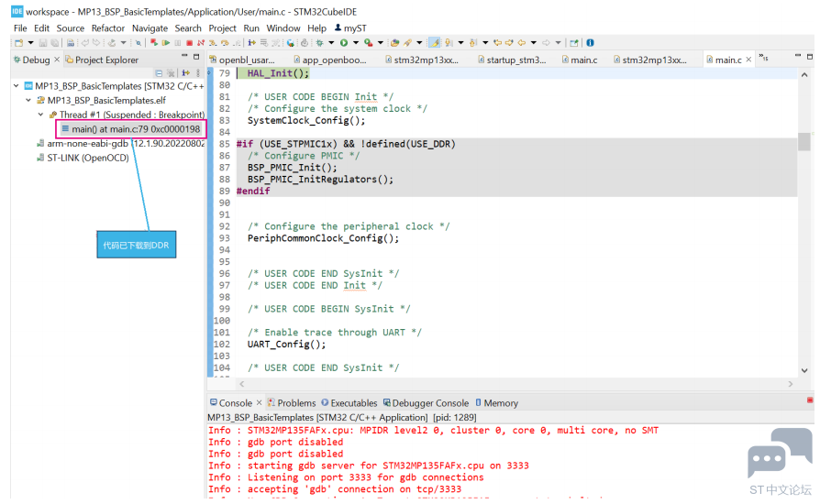The height and width of the screenshot is (504, 820).
Task: Click the Back navigation arrow icon
Action: point(521,43)
